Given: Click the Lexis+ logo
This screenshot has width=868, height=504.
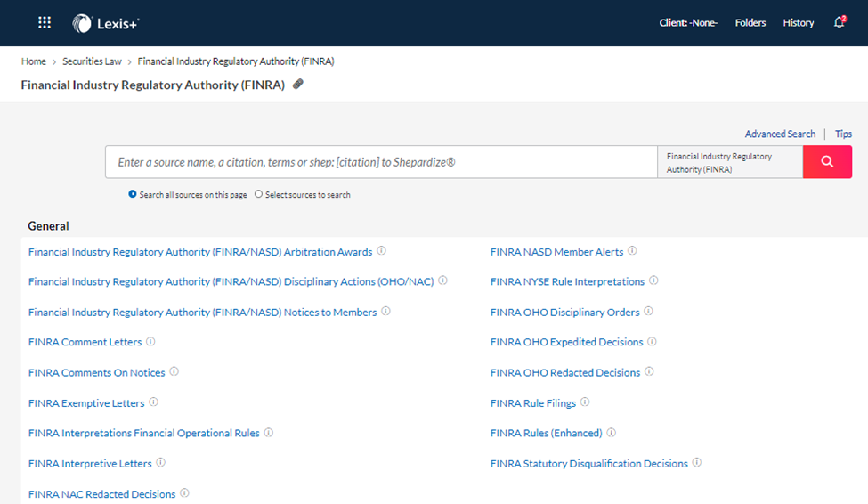Looking at the screenshot, I should click(105, 23).
